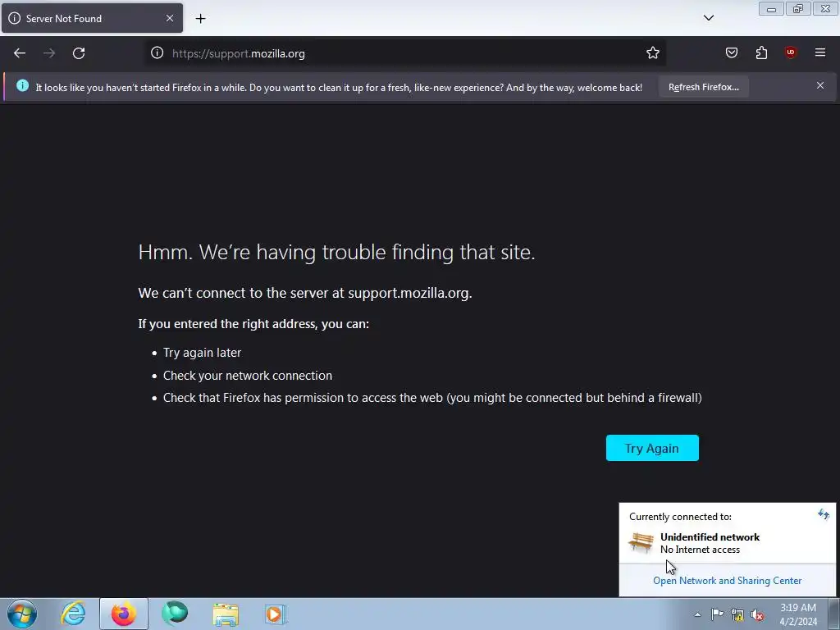Open the uBlock Origin extension

point(791,52)
